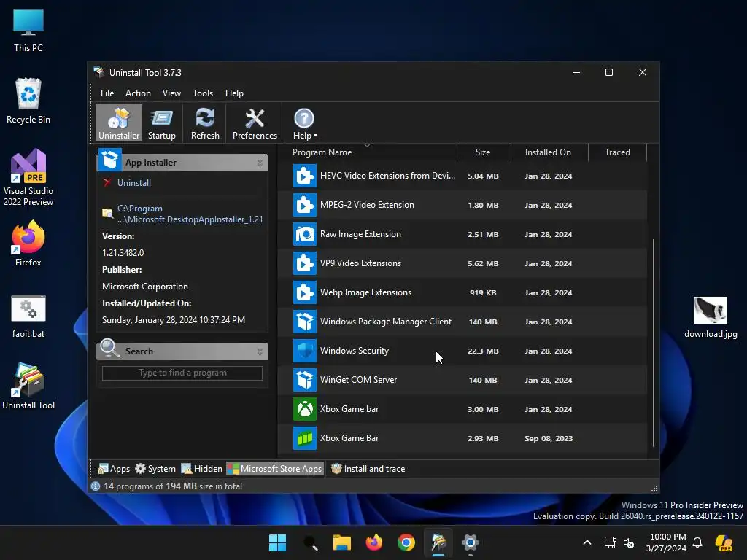Click the Webp Image Extensions icon

pos(304,292)
